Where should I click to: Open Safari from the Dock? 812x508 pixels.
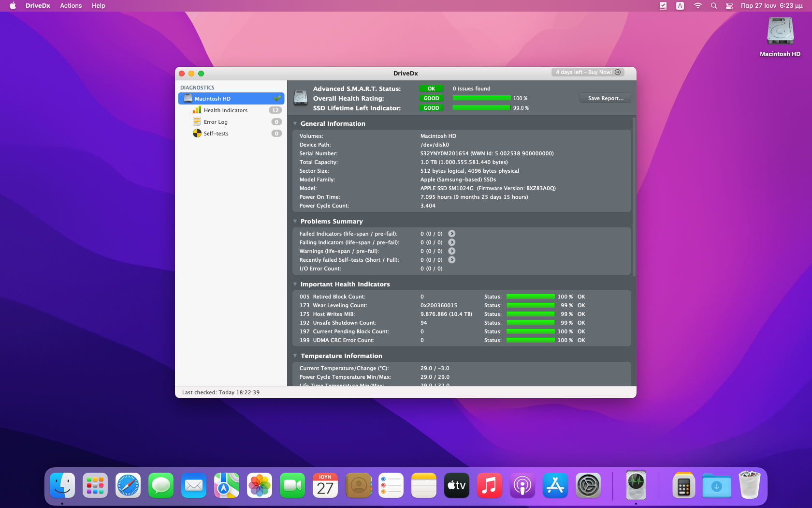pyautogui.click(x=128, y=485)
